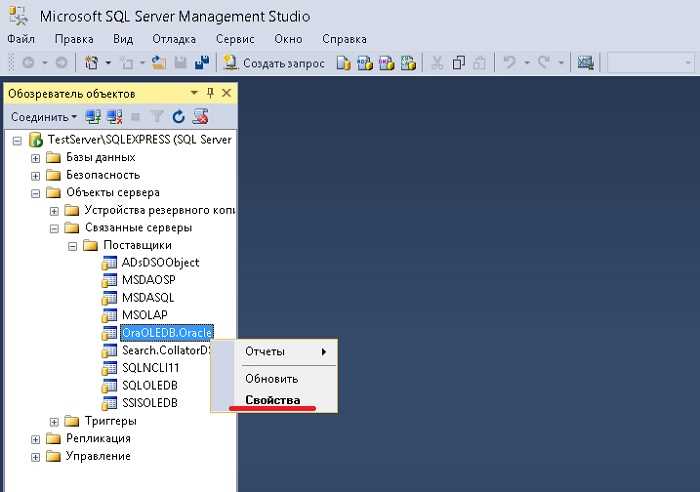
Task: Select the Базы данных tree label
Action: 101,157
